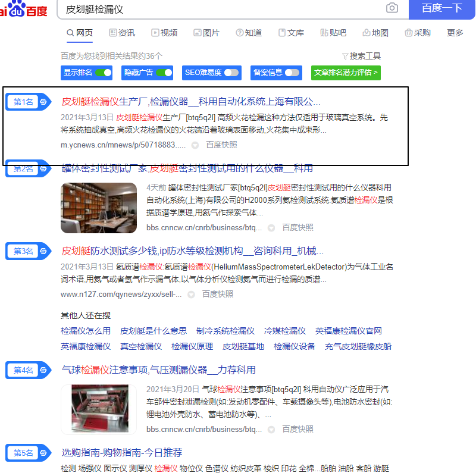Open the 皮划艇防水测试多少钱 result title
The width and height of the screenshot is (476, 476).
tap(192, 251)
